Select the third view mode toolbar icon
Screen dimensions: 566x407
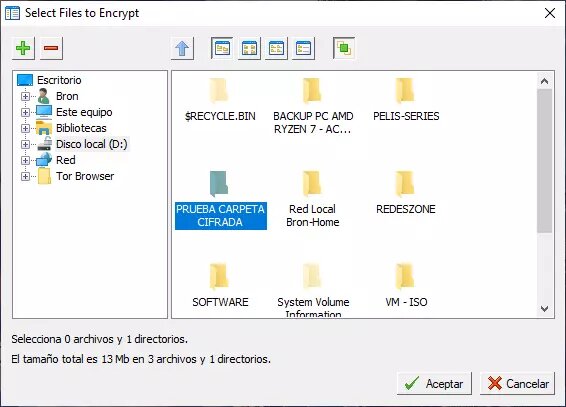(277, 48)
